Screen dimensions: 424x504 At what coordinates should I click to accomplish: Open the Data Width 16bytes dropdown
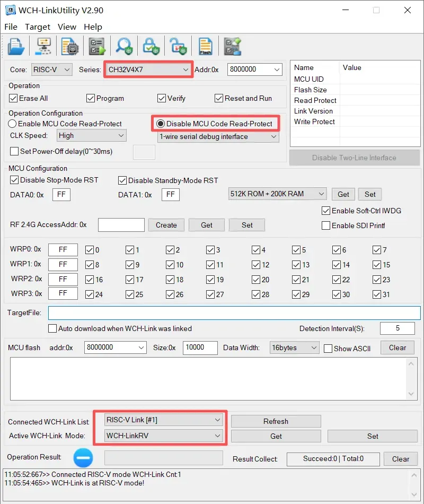(295, 348)
